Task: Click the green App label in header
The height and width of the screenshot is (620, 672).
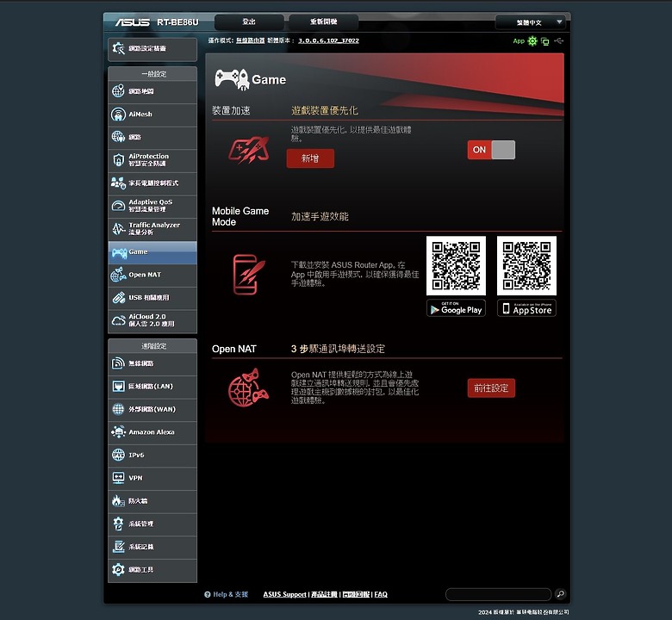Action: coord(519,41)
